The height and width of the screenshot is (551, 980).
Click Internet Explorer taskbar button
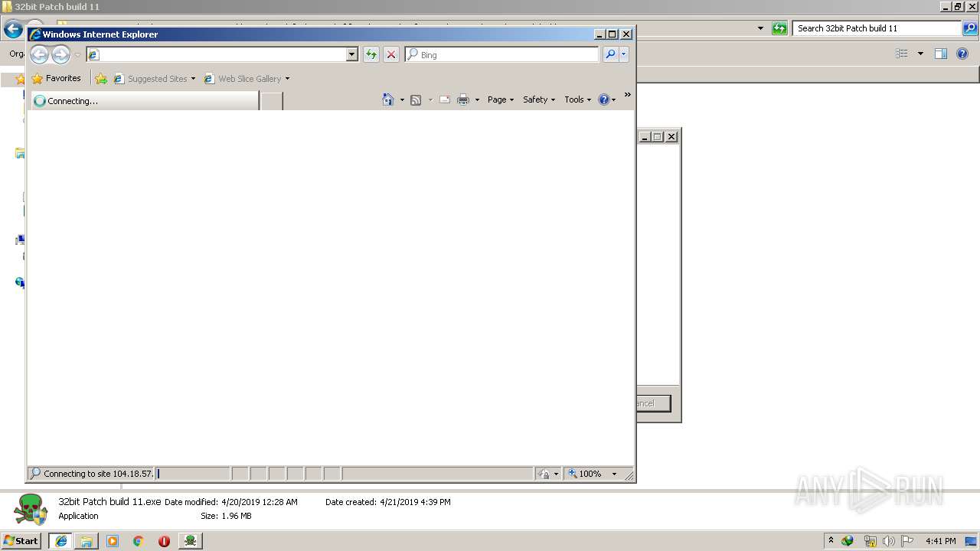(x=61, y=541)
